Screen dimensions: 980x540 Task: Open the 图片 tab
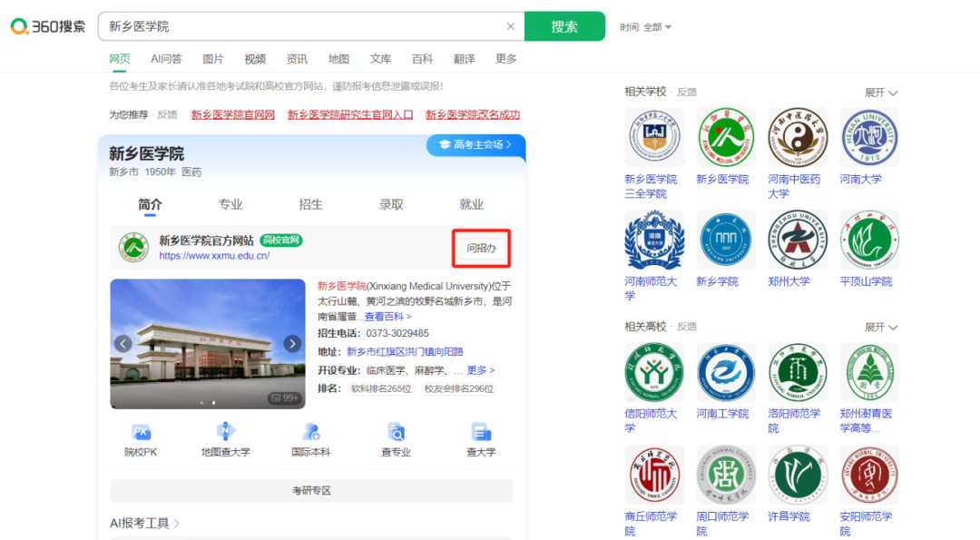coord(213,59)
